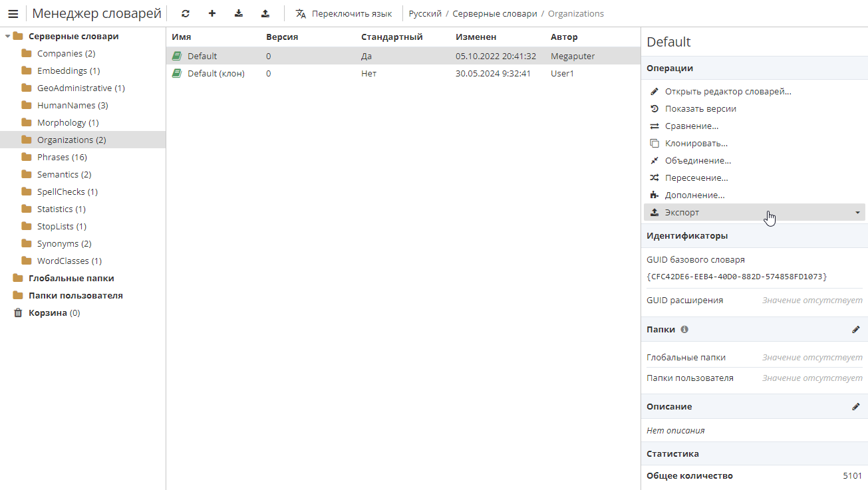
Task: Click the copy icon of Клонировать
Action: [654, 143]
